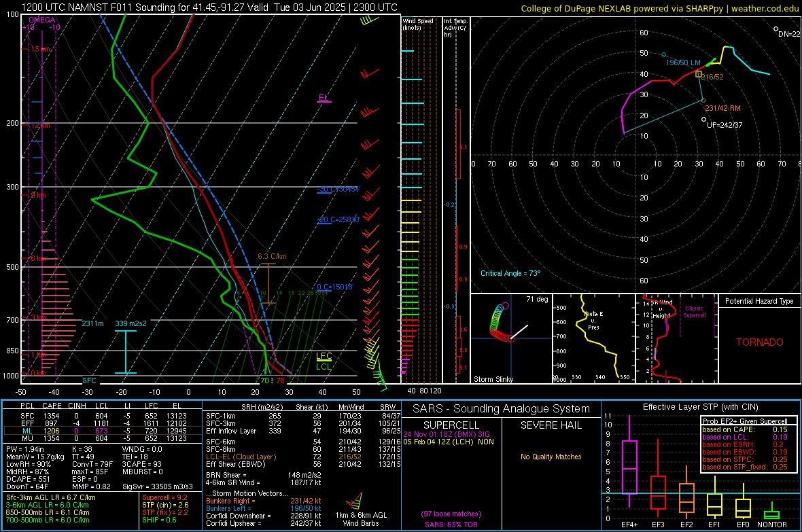The width and height of the screenshot is (802, 532).
Task: Click the Bunkers Left = 196/50 kt line
Action: (264, 508)
